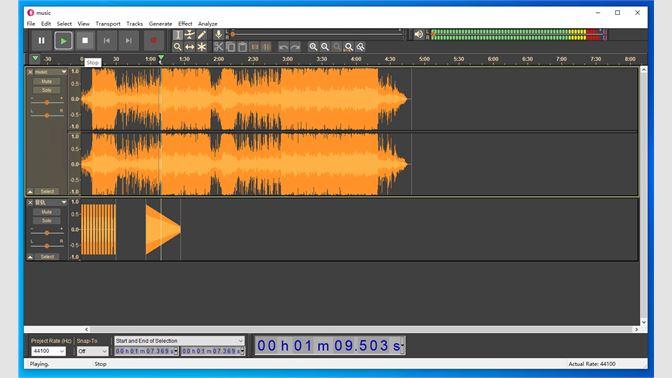This screenshot has width=672, height=378.
Task: Zoom in on the waveform
Action: (313, 47)
